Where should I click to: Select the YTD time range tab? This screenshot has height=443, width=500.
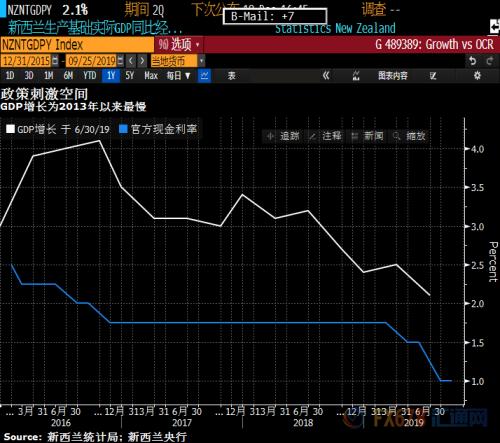click(90, 76)
